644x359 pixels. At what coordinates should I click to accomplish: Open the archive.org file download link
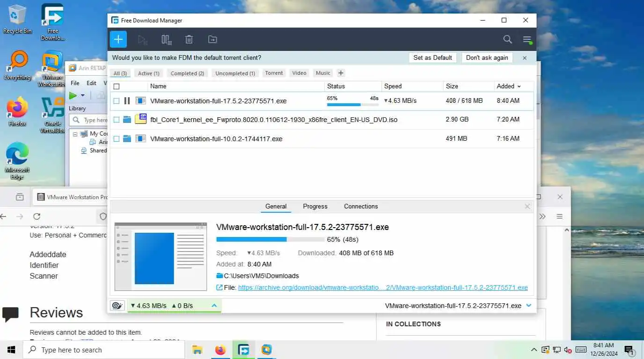[383, 287]
